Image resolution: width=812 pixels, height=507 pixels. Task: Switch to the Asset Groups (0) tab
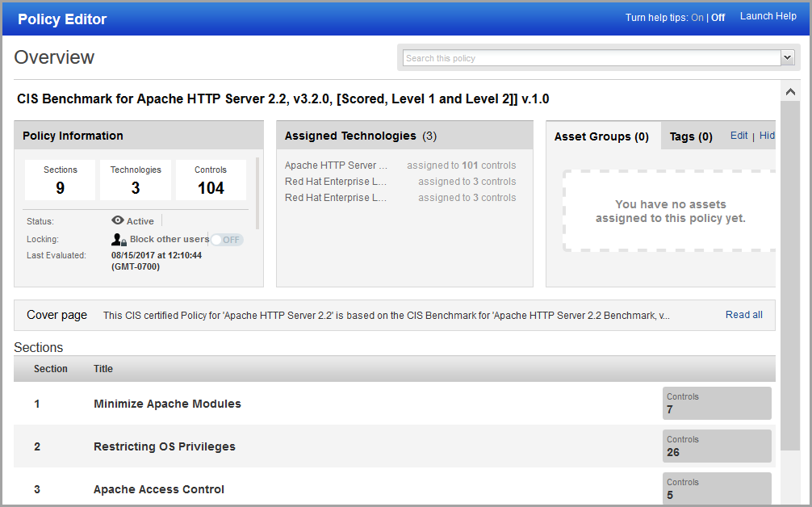[601, 136]
